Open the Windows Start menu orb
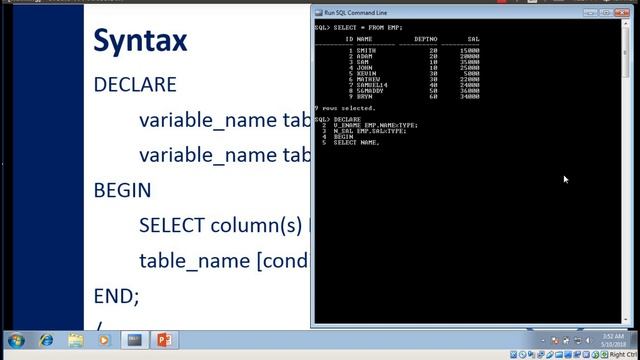Viewport: 640px width, 360px height. coord(16,340)
